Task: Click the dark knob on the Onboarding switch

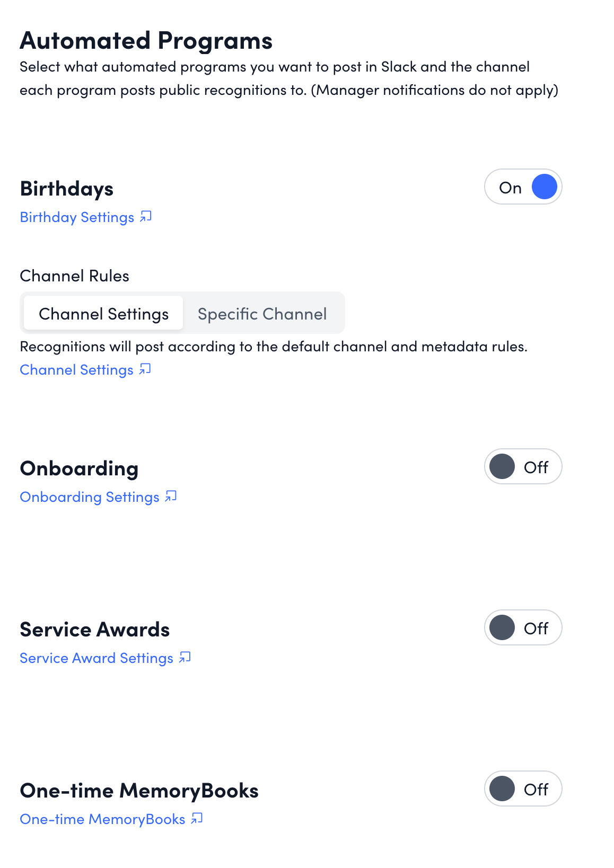Action: [502, 467]
